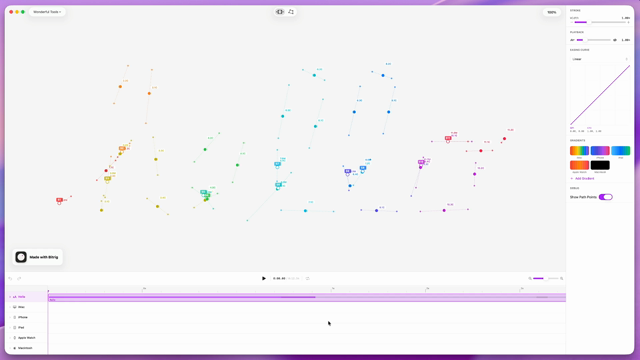Toggle Show Path Points switch
This screenshot has height=360, width=640.
coord(606,197)
